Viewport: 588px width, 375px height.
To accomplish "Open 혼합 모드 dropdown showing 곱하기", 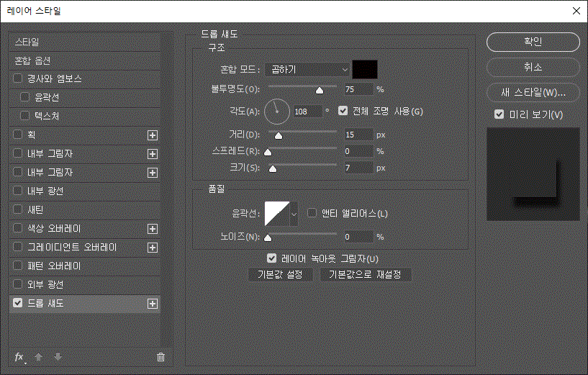I will [307, 69].
